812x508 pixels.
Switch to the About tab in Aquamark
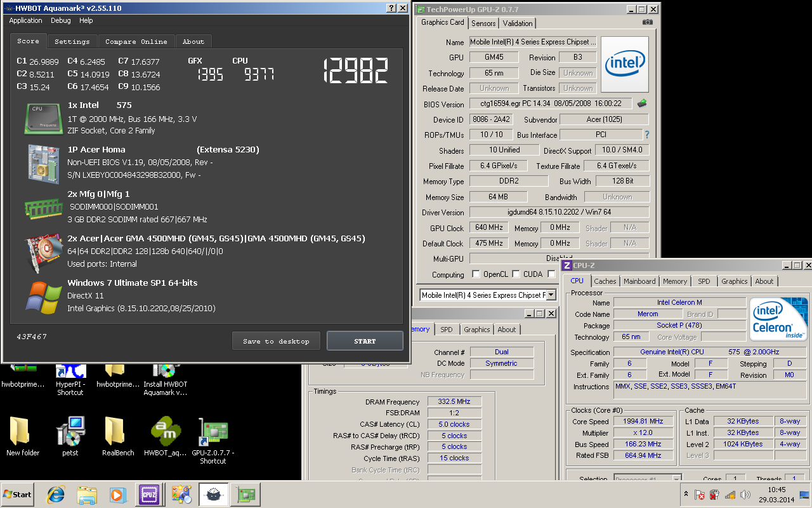click(x=193, y=41)
